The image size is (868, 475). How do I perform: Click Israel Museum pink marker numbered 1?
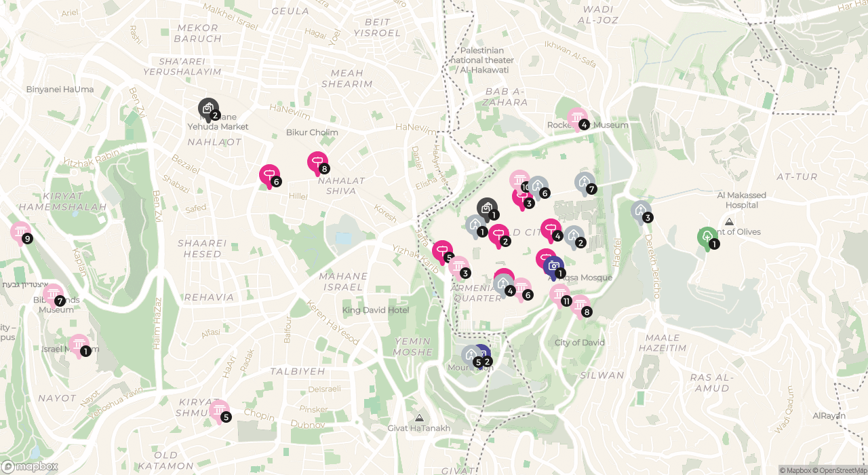[79, 345]
